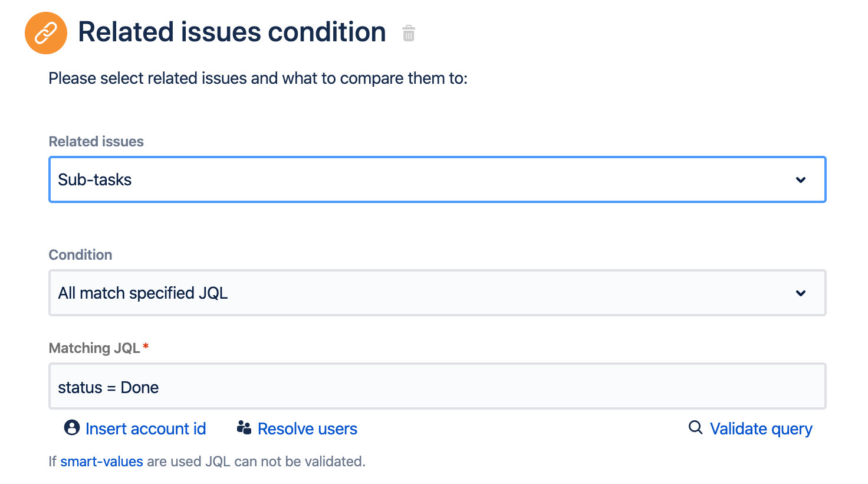This screenshot has width=868, height=484.
Task: Click the 'JQL can not be validated' hint text
Action: (x=285, y=462)
